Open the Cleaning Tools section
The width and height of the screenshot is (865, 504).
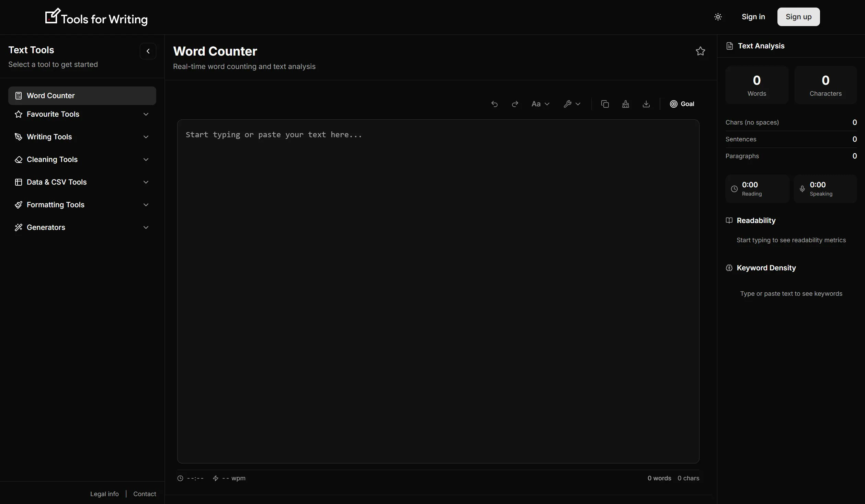(x=82, y=160)
